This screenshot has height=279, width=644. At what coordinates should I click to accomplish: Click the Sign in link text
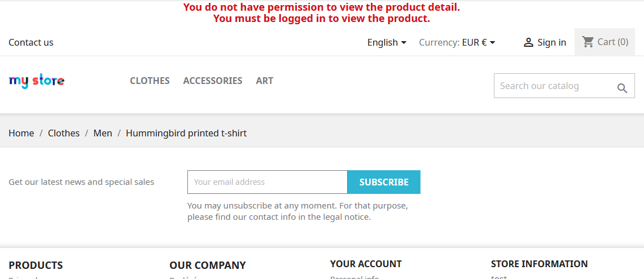551,42
